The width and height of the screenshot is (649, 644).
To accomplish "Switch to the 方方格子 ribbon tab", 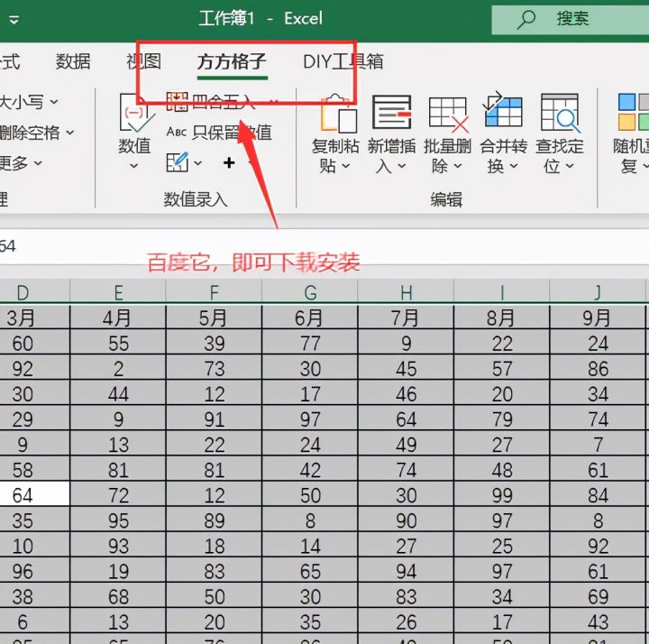I will pyautogui.click(x=232, y=62).
